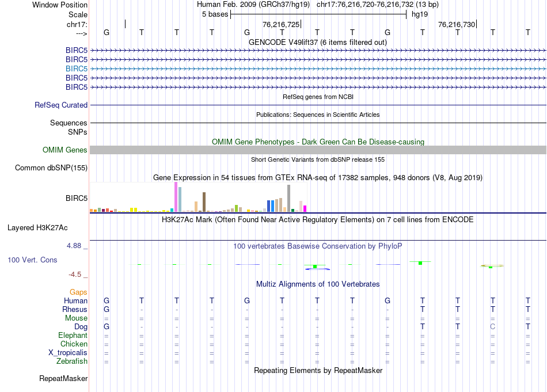547x392 pixels.
Task: Open the H3K27Ac Mark track title
Action: [318, 220]
